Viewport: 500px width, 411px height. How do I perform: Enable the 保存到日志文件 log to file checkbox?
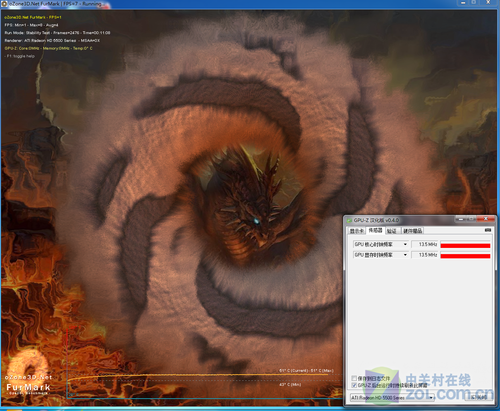click(354, 378)
